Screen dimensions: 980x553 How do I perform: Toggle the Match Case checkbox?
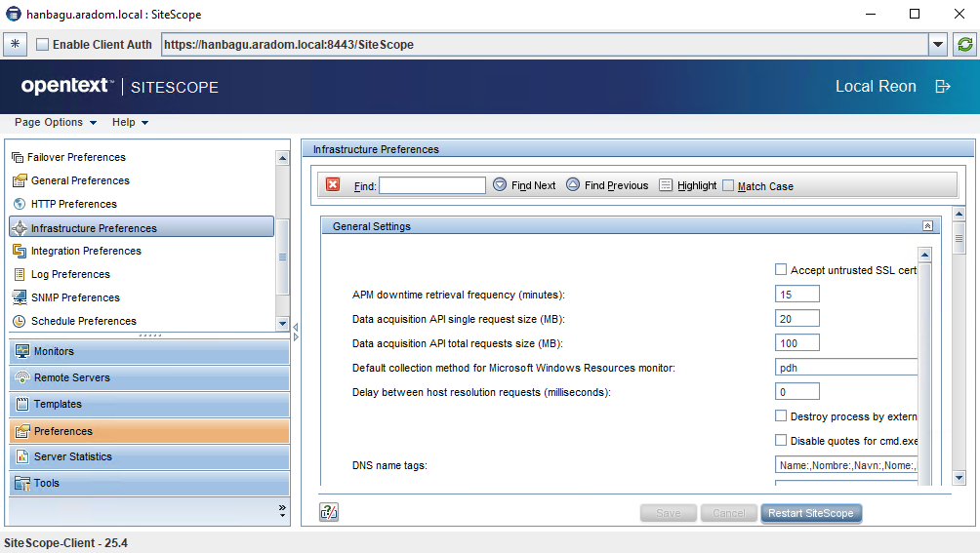728,185
